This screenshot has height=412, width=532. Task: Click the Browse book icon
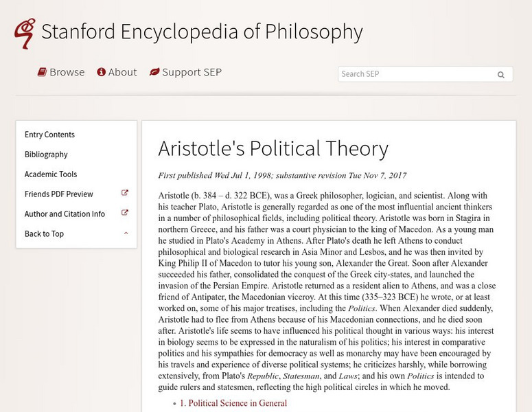click(42, 72)
